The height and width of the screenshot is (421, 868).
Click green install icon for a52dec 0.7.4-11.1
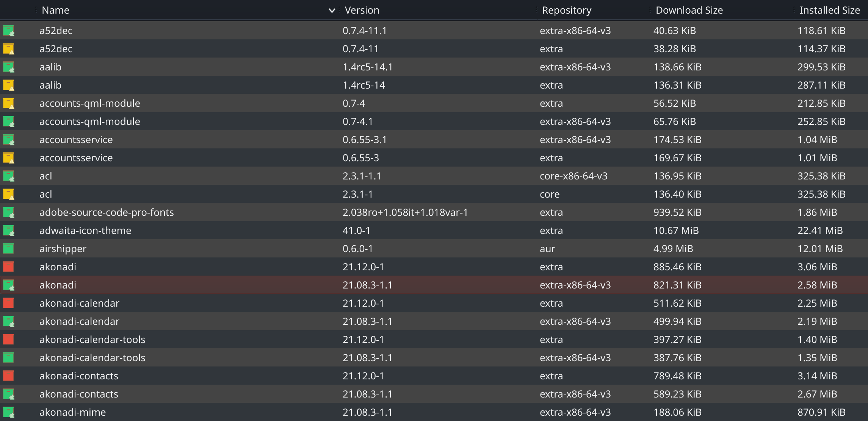coord(9,31)
